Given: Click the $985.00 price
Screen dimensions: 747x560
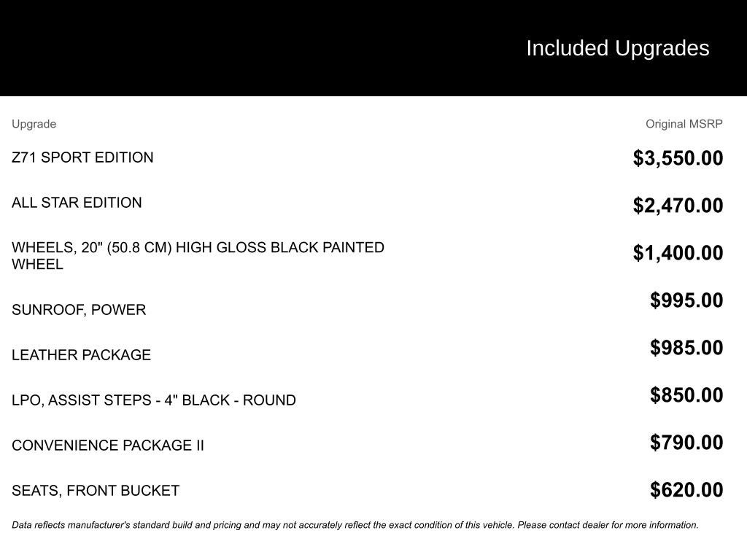Looking at the screenshot, I should (x=686, y=348).
